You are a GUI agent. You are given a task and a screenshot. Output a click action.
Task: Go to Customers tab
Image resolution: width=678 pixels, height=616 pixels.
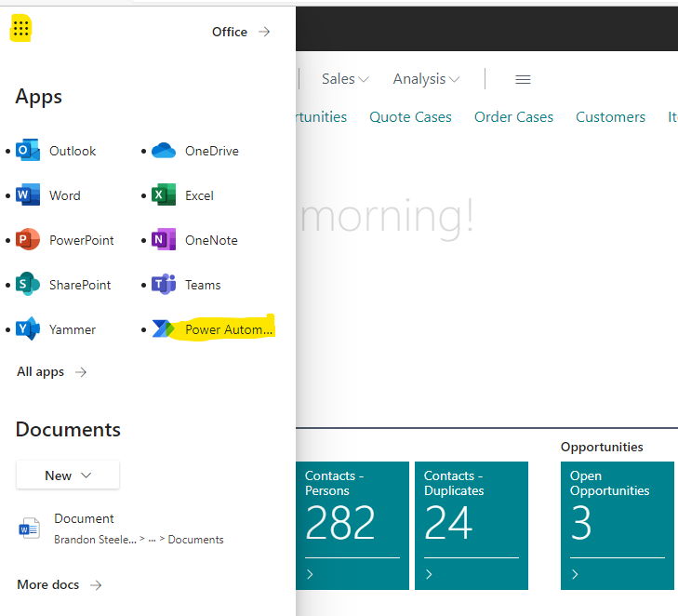(610, 117)
